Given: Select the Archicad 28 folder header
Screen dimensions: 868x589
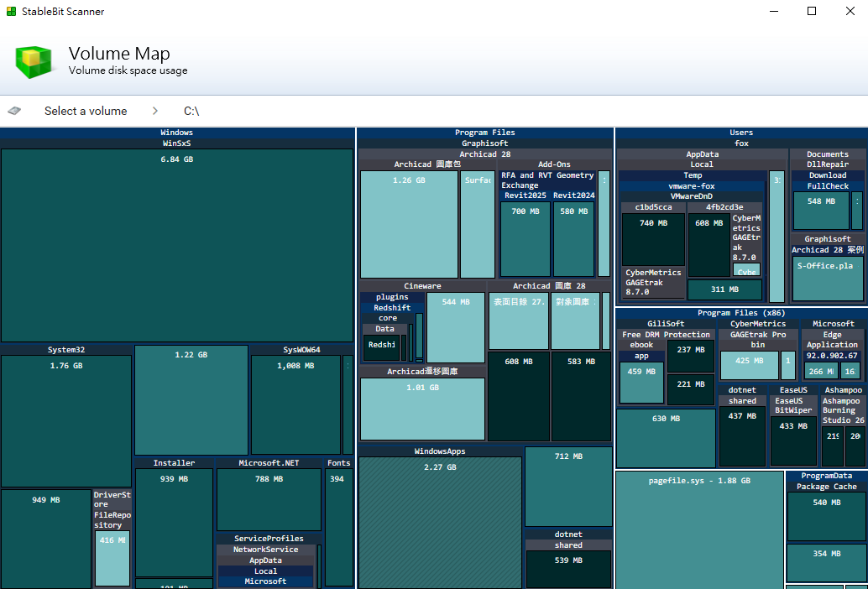Looking at the screenshot, I should tap(485, 154).
